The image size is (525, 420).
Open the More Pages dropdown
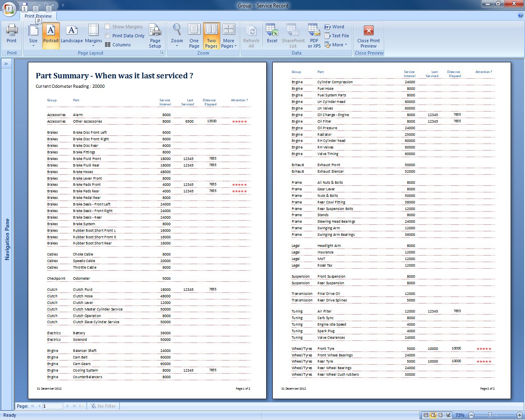229,35
